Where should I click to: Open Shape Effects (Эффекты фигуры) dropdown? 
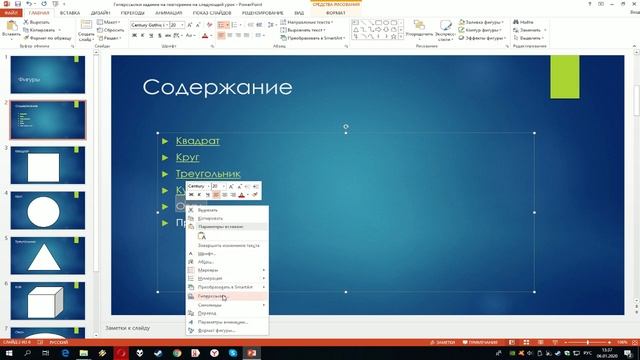coord(482,38)
